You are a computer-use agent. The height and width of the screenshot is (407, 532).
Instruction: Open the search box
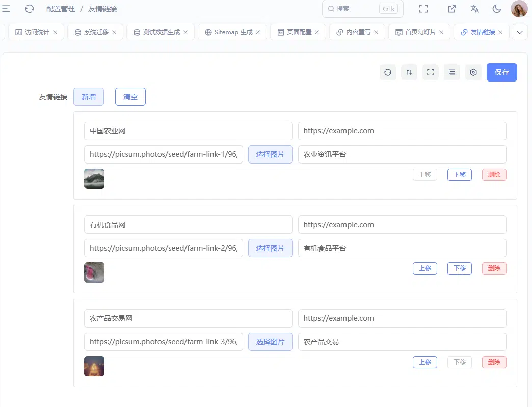click(362, 9)
